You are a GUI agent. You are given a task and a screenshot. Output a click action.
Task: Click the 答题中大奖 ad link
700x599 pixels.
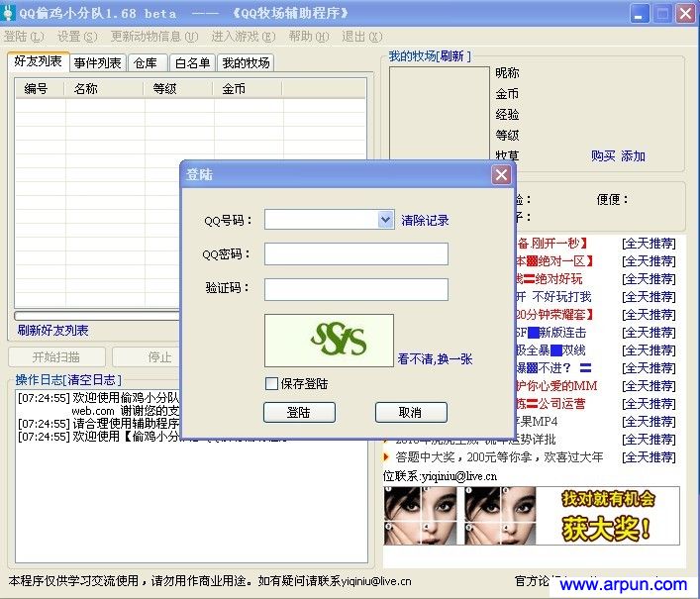499,457
